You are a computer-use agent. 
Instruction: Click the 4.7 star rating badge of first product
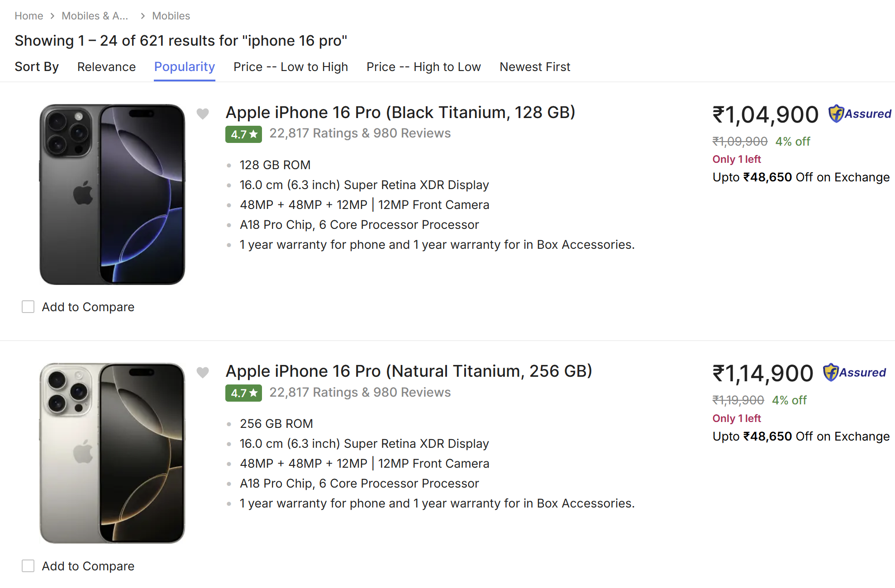243,134
